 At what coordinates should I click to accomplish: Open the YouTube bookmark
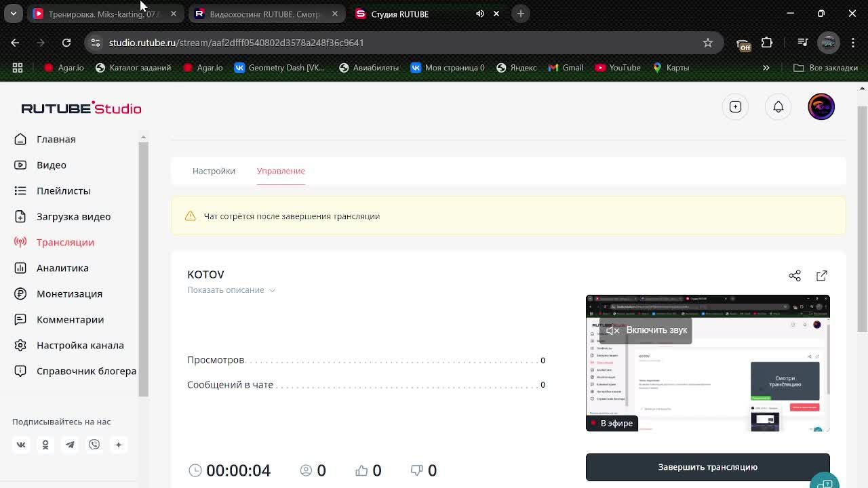coord(618,68)
